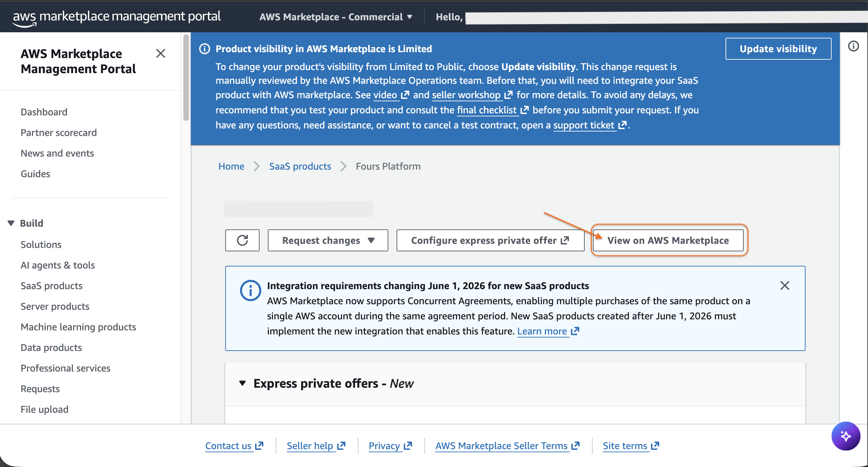Open File upload in the sidebar
The height and width of the screenshot is (467, 868).
tap(45, 409)
